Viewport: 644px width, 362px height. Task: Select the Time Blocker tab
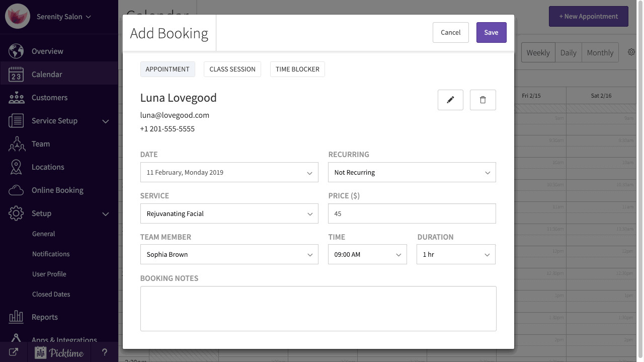[297, 69]
